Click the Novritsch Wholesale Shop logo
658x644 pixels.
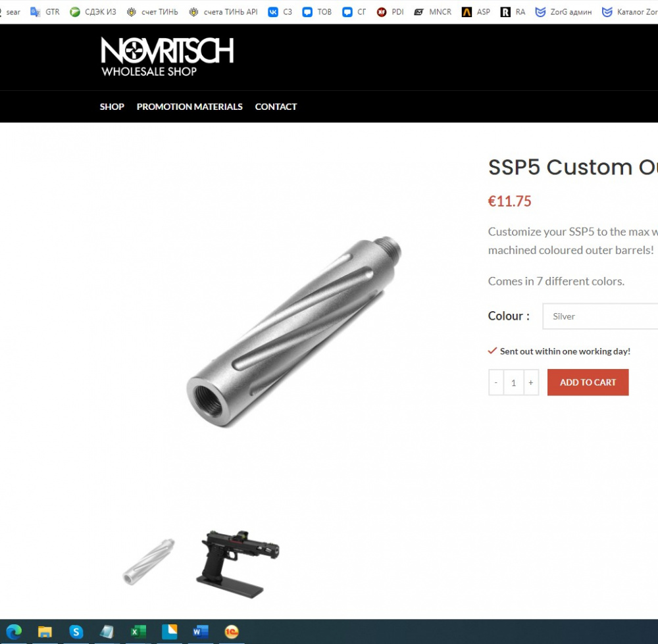point(167,57)
